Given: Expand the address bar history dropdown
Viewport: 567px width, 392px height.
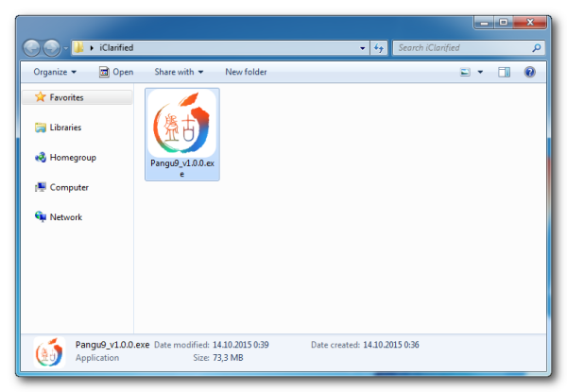Looking at the screenshot, I should 362,48.
